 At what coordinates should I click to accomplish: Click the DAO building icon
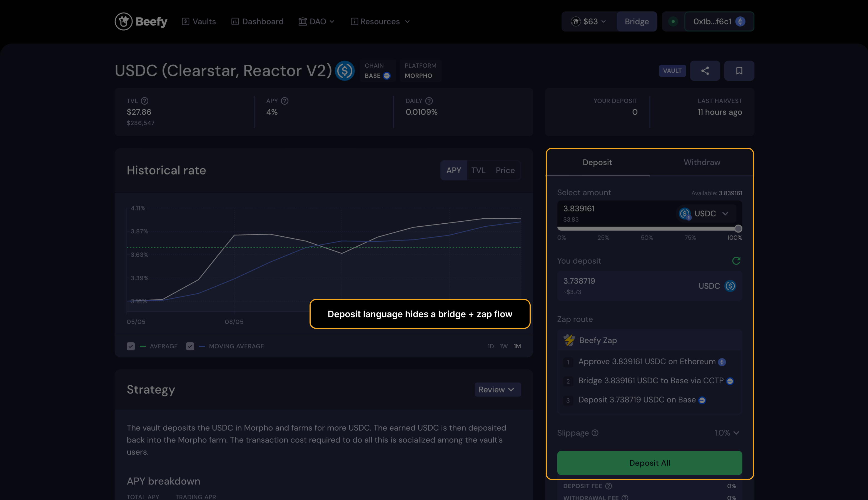302,22
